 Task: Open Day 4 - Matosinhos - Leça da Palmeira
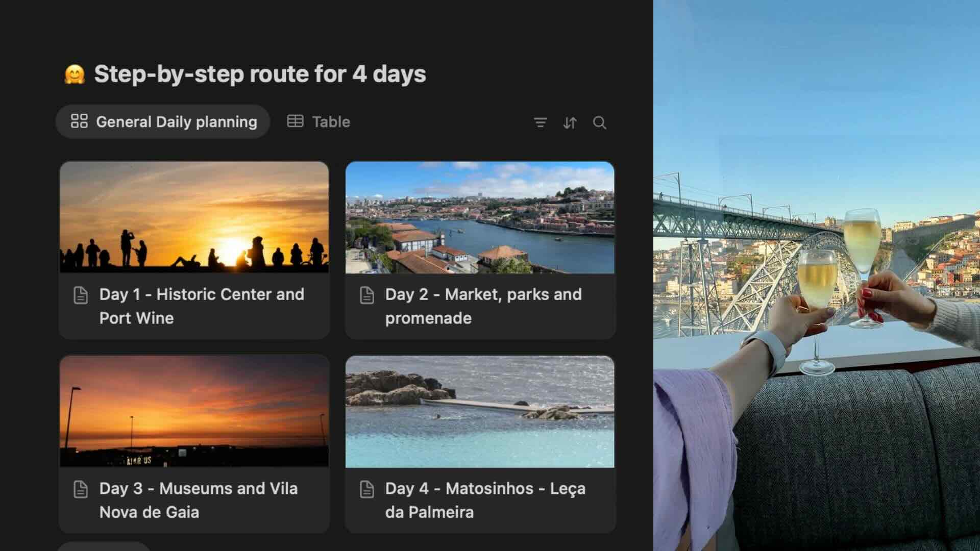(485, 500)
